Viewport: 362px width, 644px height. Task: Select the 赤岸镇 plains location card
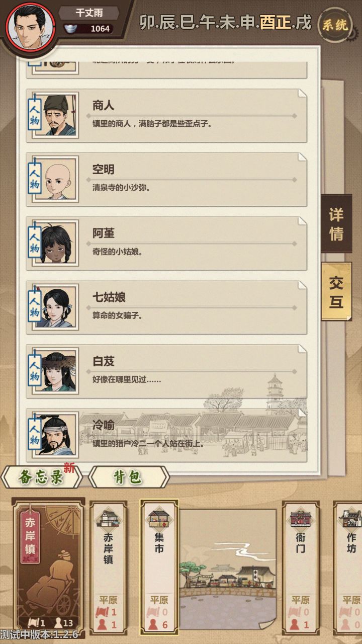tap(108, 567)
